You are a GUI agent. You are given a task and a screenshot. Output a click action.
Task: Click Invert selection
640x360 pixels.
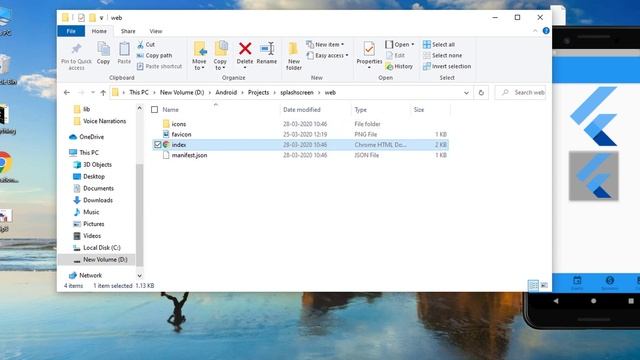pyautogui.click(x=447, y=66)
